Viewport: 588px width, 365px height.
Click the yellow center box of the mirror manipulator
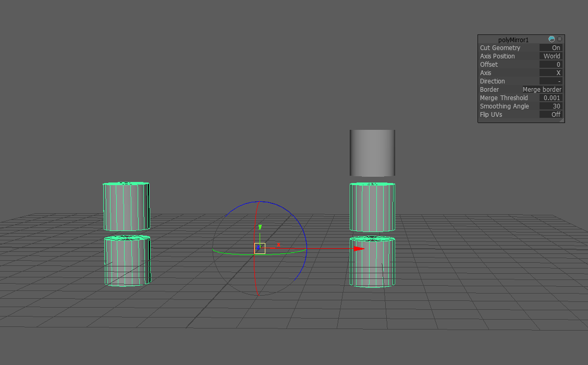click(x=259, y=248)
